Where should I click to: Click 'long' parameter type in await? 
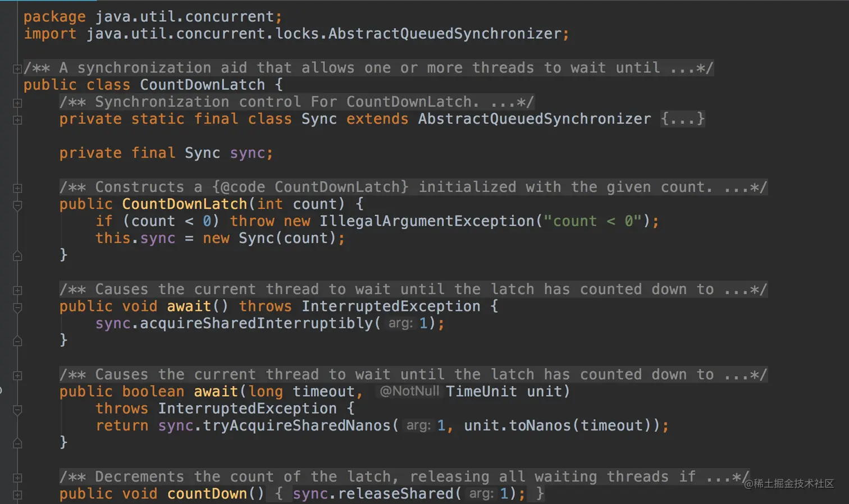pos(266,392)
